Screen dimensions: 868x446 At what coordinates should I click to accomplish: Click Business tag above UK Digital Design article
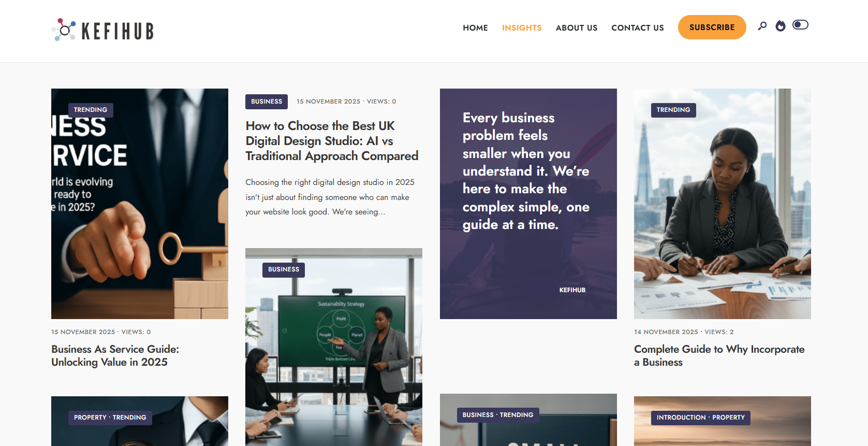(x=267, y=102)
